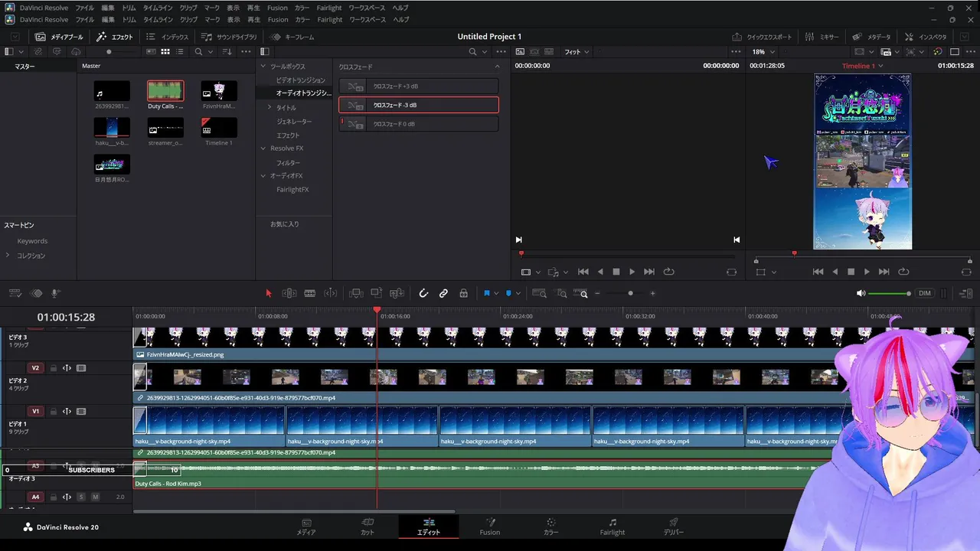Toggle the effects panel sidebar icon
980x551 pixels.
click(x=264, y=51)
